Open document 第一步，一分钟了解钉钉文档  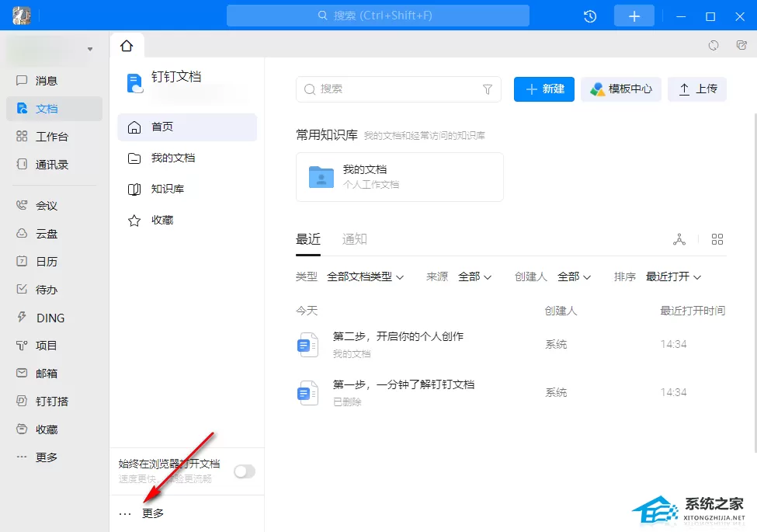click(404, 384)
